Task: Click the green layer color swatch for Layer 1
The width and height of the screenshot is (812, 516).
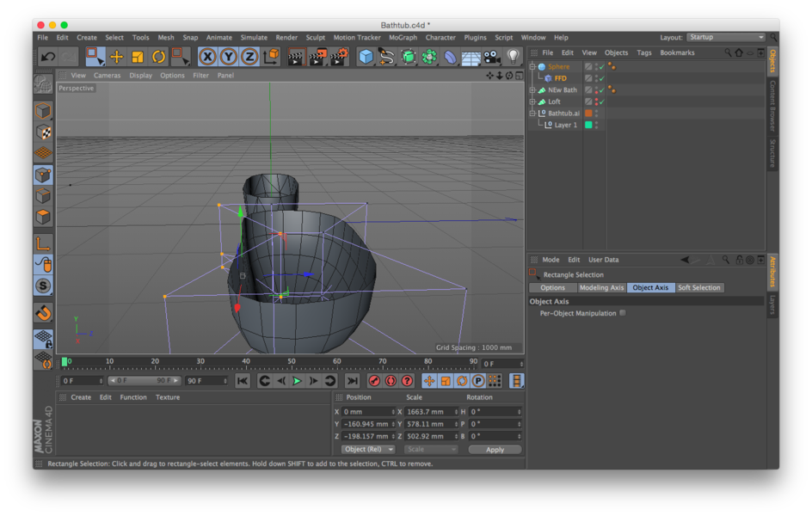Action: point(588,125)
